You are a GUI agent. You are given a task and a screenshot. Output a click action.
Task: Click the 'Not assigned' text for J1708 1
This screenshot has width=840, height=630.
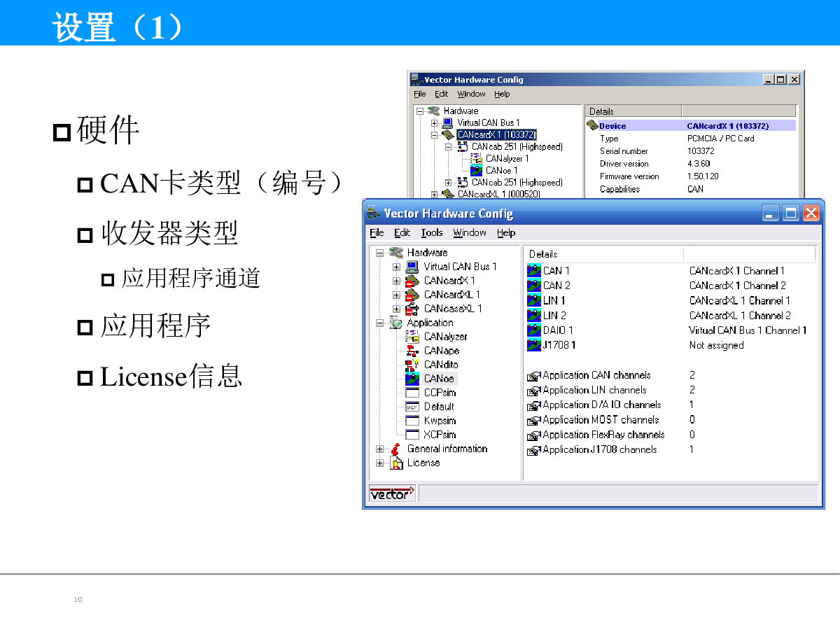point(716,345)
